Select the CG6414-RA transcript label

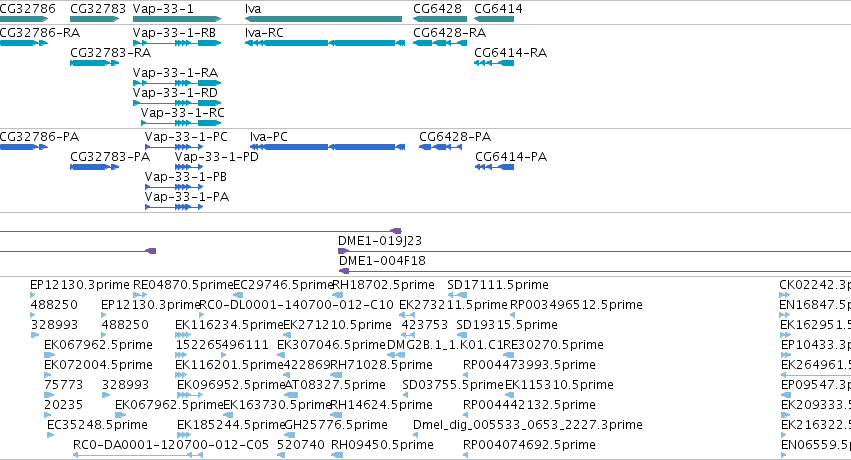click(510, 53)
